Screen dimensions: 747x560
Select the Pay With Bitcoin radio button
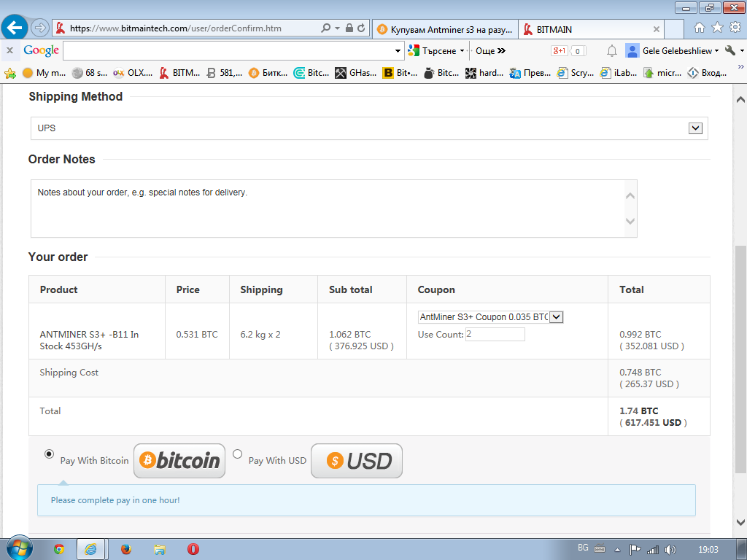coord(49,454)
